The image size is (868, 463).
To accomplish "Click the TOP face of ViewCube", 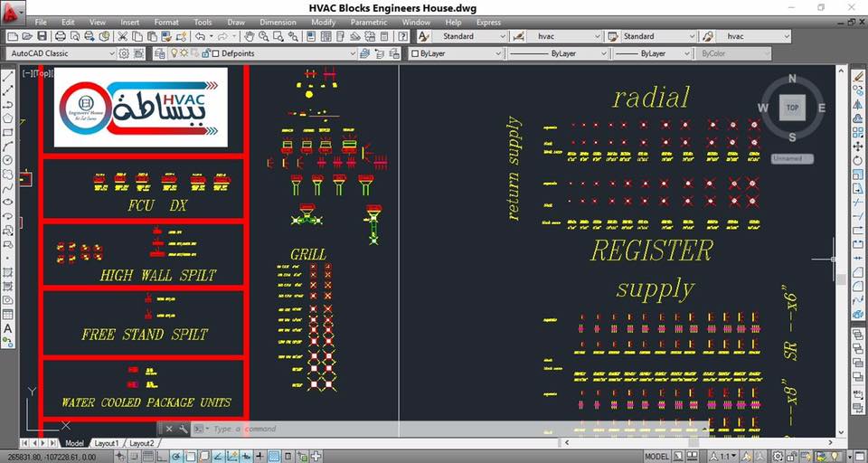I will click(x=792, y=108).
